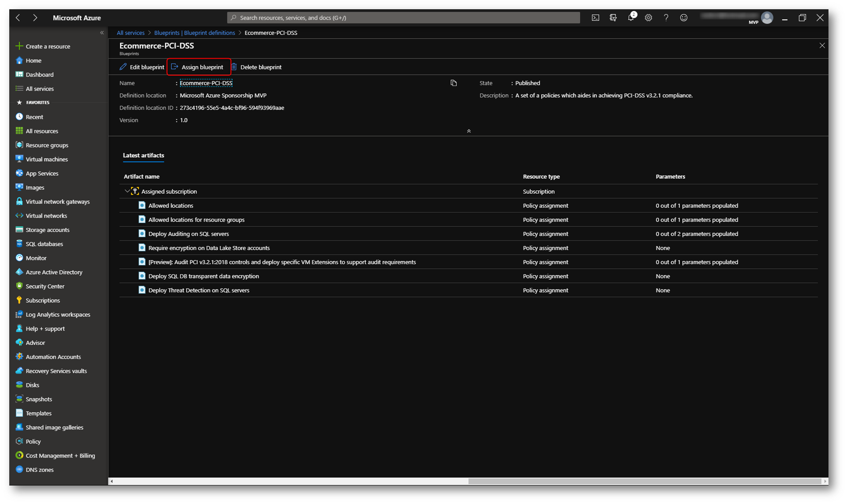Click the Parameters column header
847x504 pixels.
(670, 176)
